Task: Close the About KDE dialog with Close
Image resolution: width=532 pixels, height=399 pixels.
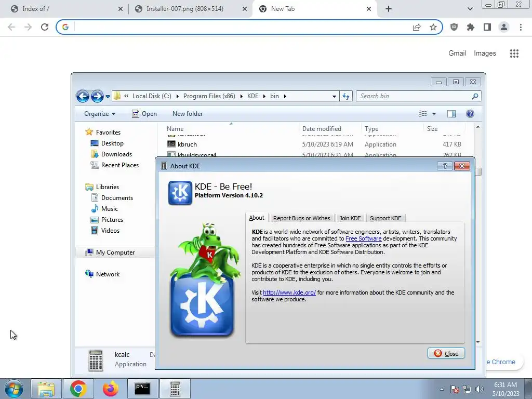Action: [x=446, y=353]
